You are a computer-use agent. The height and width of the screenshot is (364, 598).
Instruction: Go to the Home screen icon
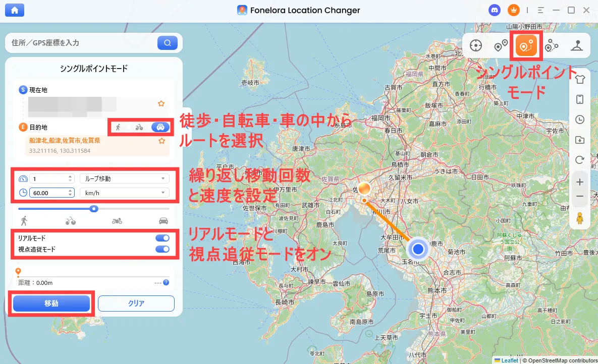click(x=15, y=10)
